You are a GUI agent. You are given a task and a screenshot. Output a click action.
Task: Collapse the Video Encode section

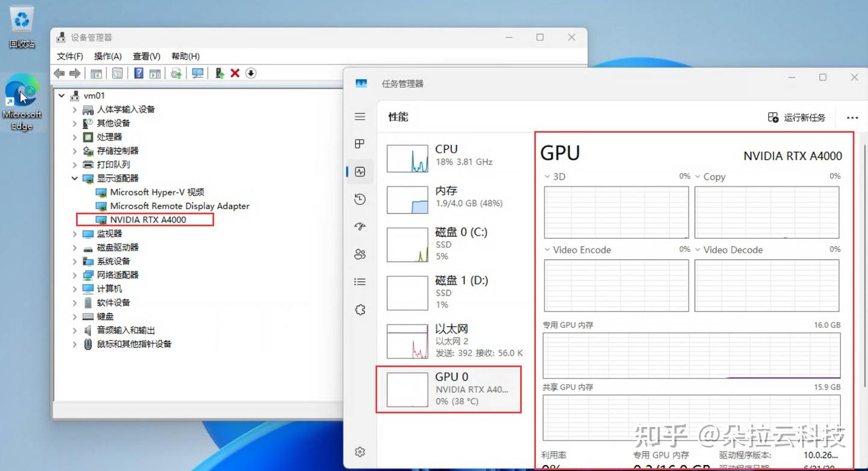point(549,250)
